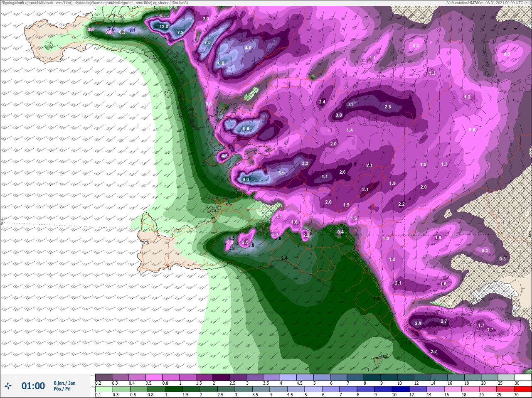
Task: Click the 7.1 precipitation value on the map
Action: click(133, 30)
